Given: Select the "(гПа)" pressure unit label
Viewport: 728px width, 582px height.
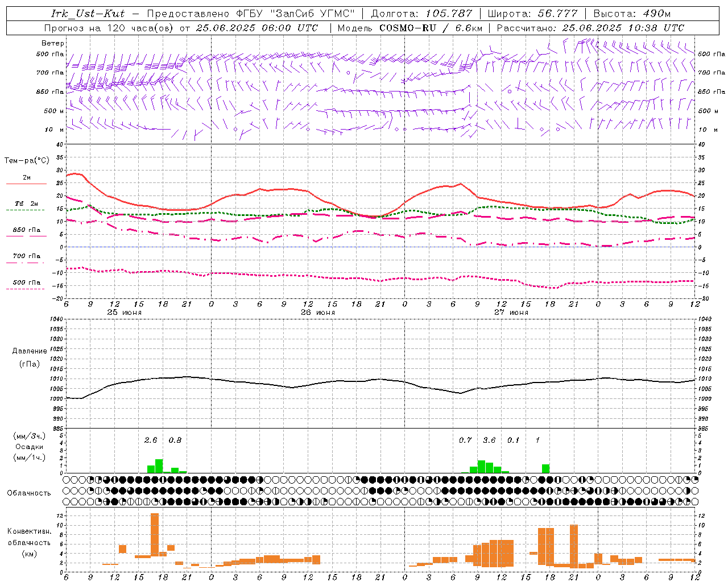Looking at the screenshot, I should [30, 364].
